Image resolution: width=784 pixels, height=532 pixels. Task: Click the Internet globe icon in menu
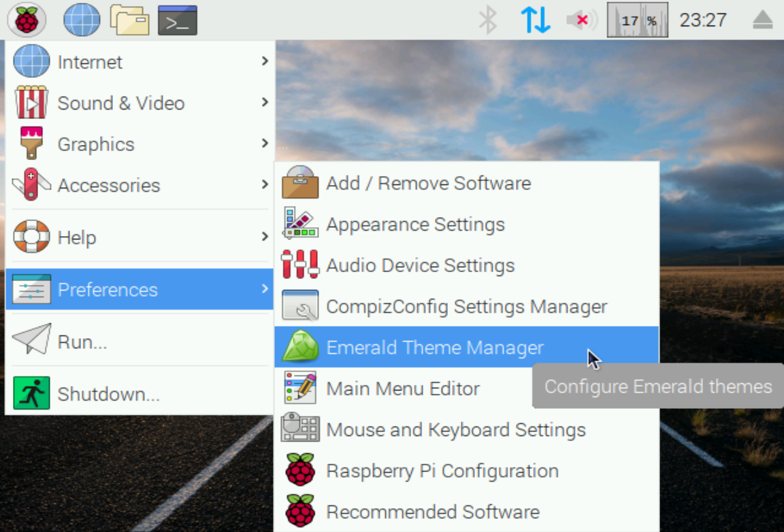click(31, 61)
